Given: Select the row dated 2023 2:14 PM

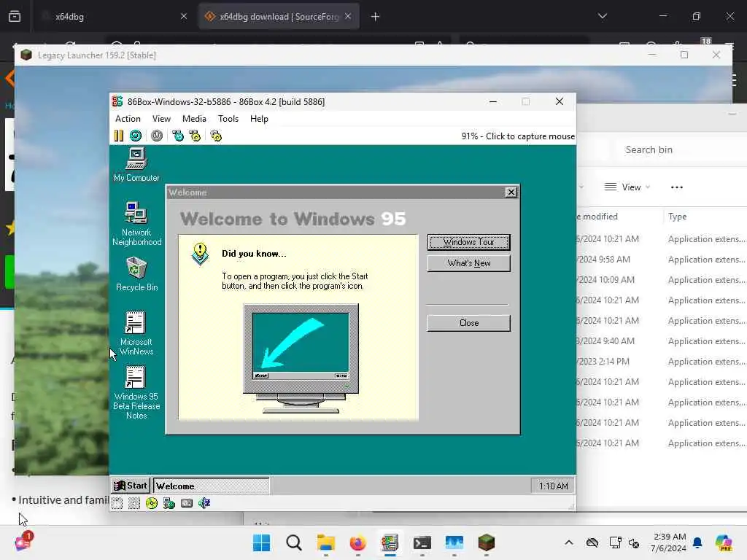Looking at the screenshot, I should pos(661,362).
